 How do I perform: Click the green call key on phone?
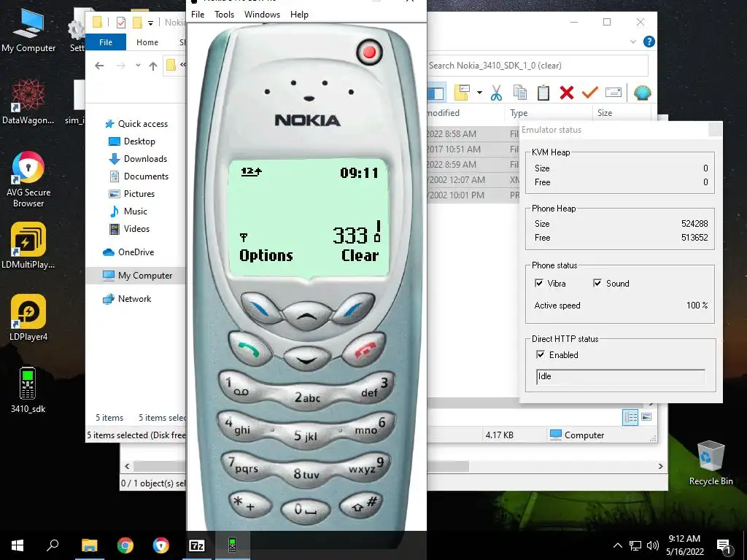click(249, 349)
